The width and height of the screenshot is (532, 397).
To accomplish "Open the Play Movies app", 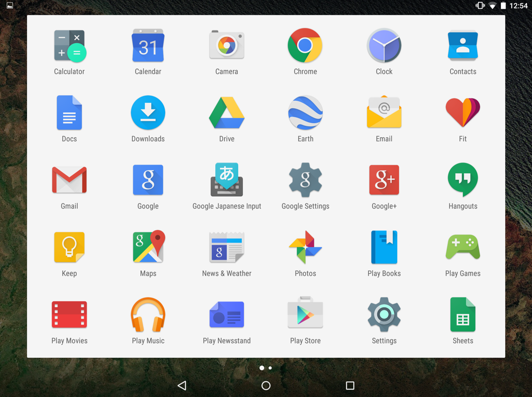I will pyautogui.click(x=69, y=315).
